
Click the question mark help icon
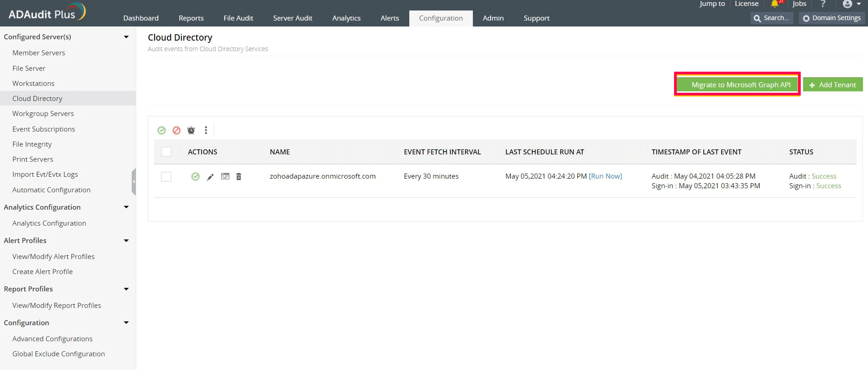click(x=823, y=4)
